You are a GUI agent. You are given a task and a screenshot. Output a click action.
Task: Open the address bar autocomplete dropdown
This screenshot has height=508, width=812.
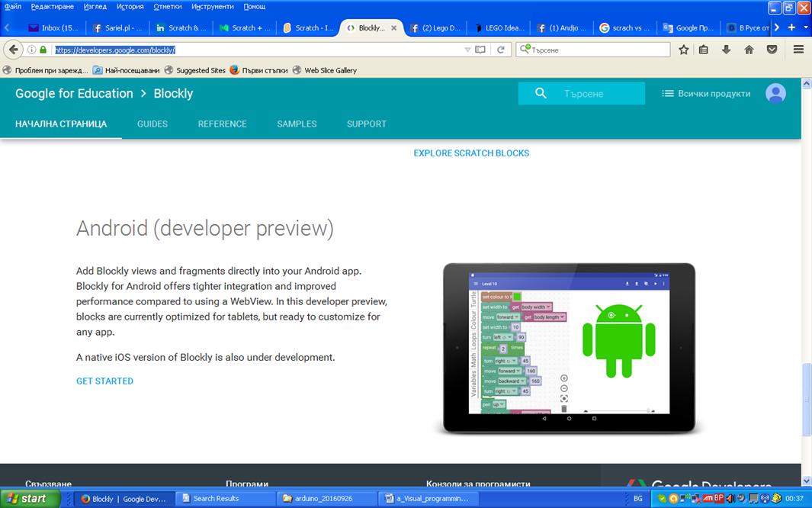coord(466,48)
